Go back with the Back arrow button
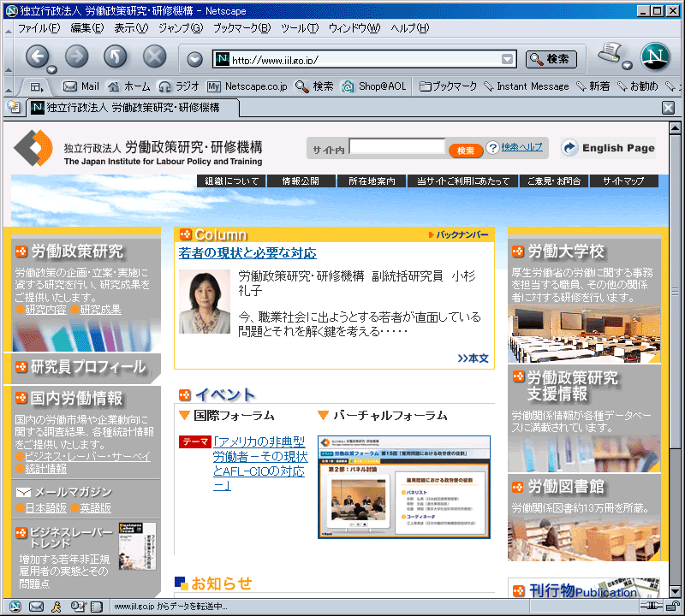Viewport: 685px width, 616px height. 38,56
